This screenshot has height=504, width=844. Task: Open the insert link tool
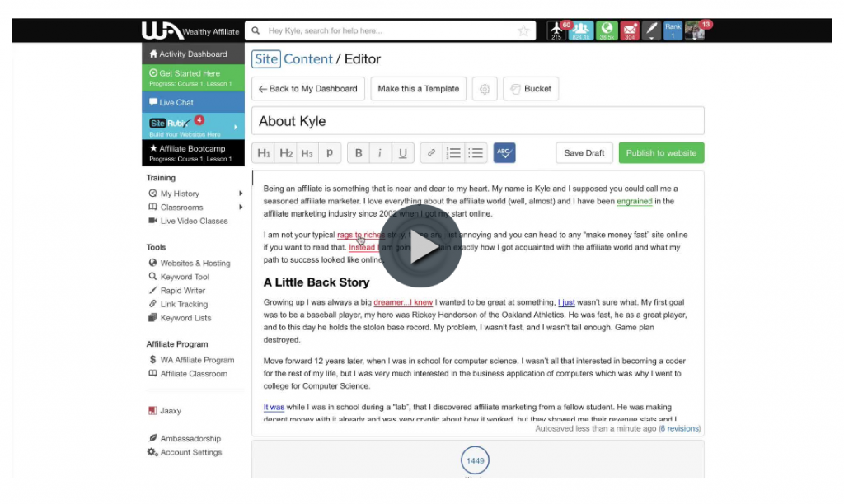coord(431,152)
